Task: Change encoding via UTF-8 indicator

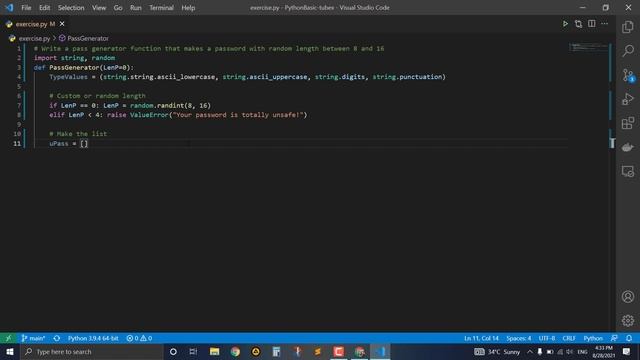Action: [547, 338]
